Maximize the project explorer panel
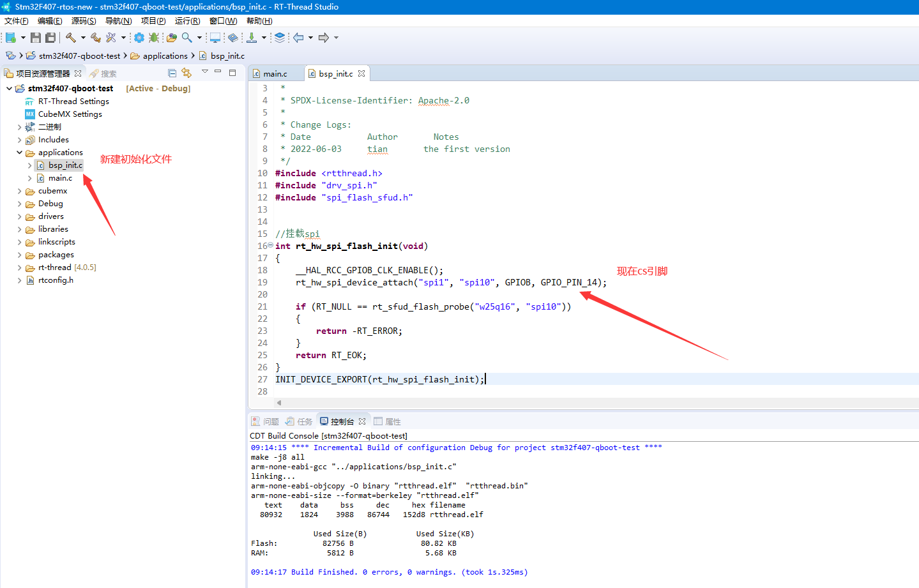This screenshot has height=588, width=919. click(x=232, y=73)
